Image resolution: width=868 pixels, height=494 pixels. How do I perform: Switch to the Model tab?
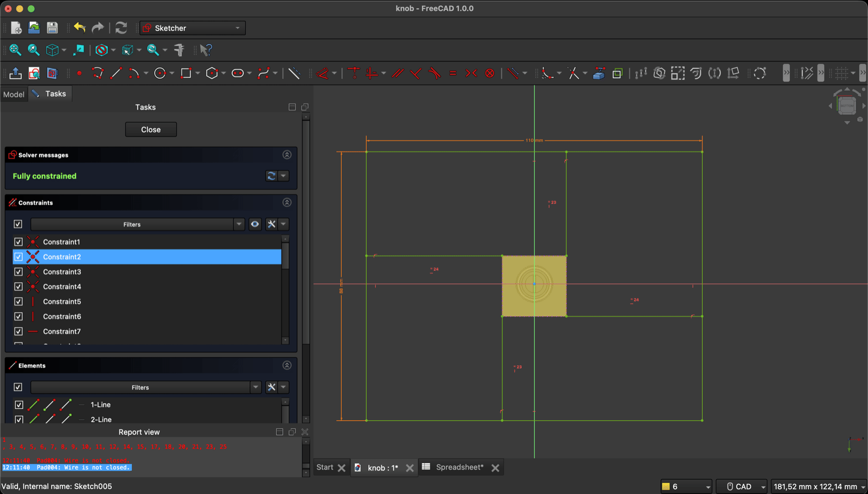(14, 94)
